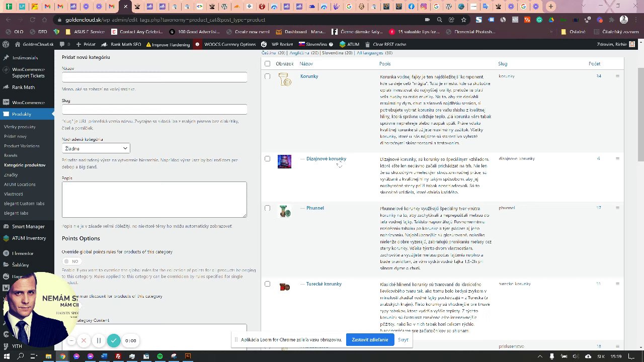644x362 pixels.
Task: Toggle the Override global points rules switch
Action: coord(71,261)
